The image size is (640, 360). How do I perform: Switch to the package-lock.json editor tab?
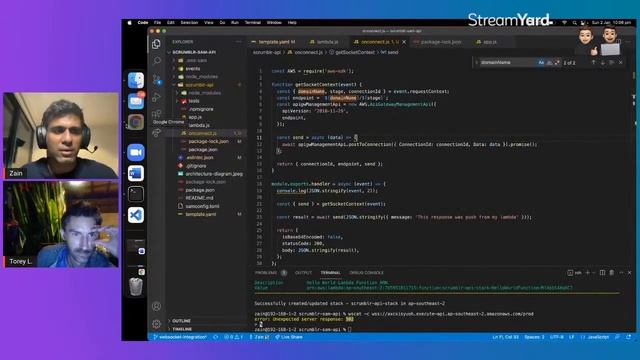point(440,42)
